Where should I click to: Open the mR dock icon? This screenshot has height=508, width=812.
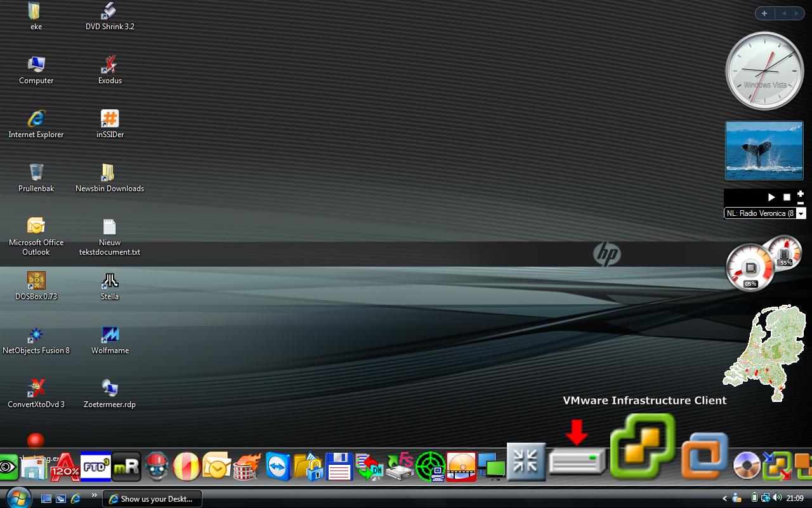pos(126,467)
